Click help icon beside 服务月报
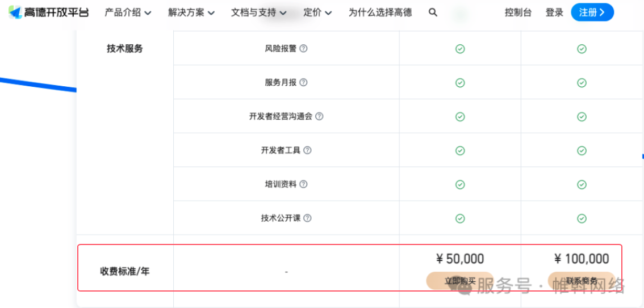The image size is (644, 308). [x=303, y=83]
